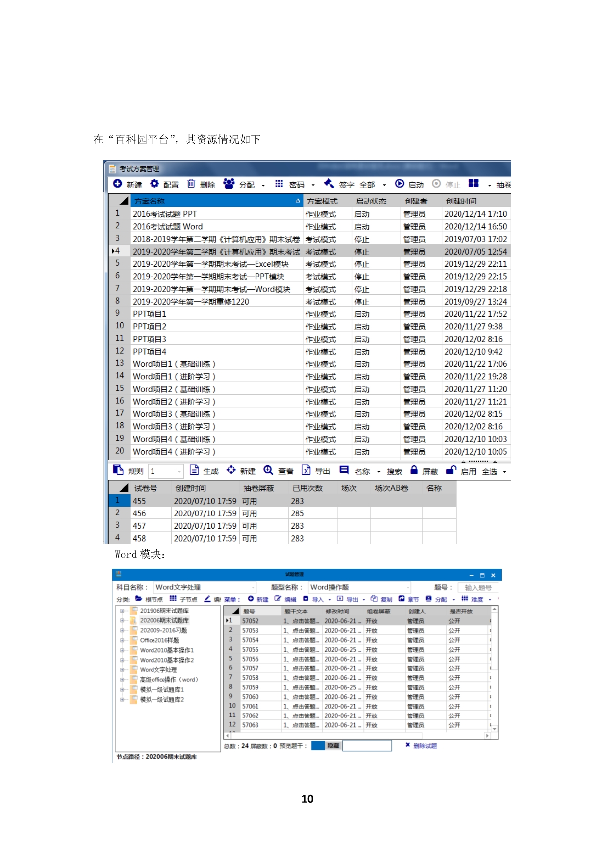Click the 导出 Excel export icon for papers

click(x=306, y=470)
